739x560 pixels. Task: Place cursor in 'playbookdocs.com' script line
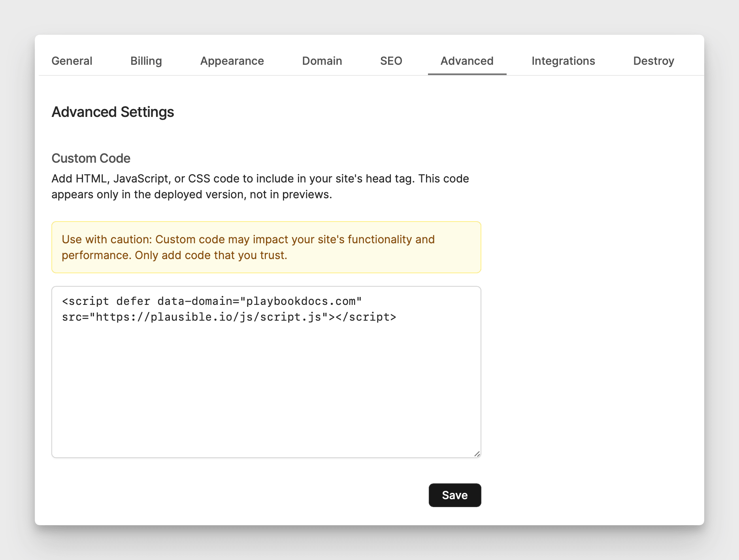tap(212, 301)
